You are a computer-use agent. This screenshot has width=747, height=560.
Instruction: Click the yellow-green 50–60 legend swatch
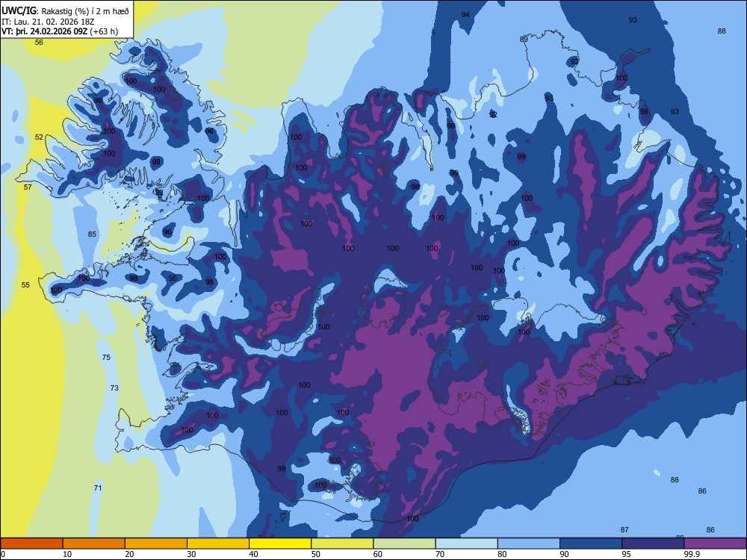pyautogui.click(x=342, y=544)
